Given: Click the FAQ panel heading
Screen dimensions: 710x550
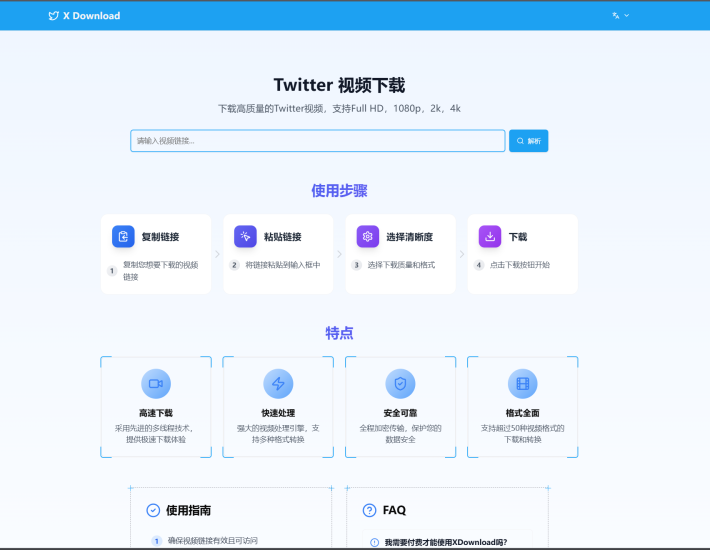Looking at the screenshot, I should click(x=394, y=510).
